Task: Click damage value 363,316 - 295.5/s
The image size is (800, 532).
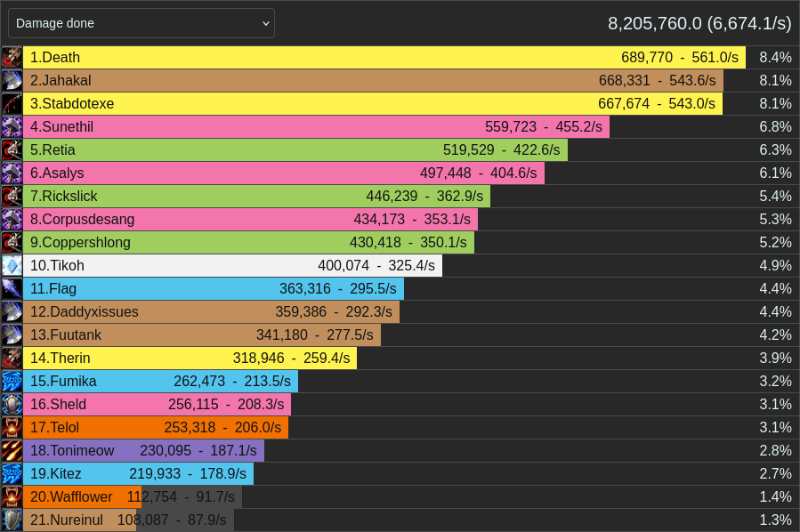Action: [338, 289]
